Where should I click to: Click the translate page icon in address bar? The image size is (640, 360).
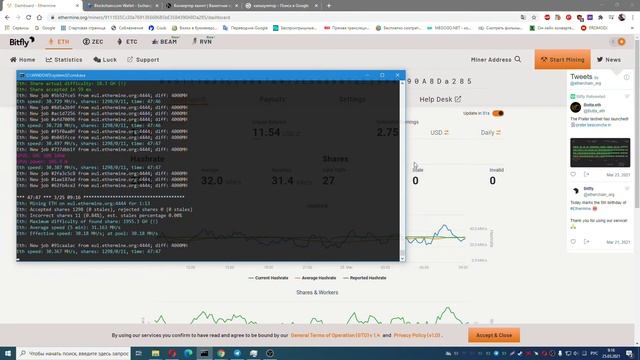[x=523, y=17]
